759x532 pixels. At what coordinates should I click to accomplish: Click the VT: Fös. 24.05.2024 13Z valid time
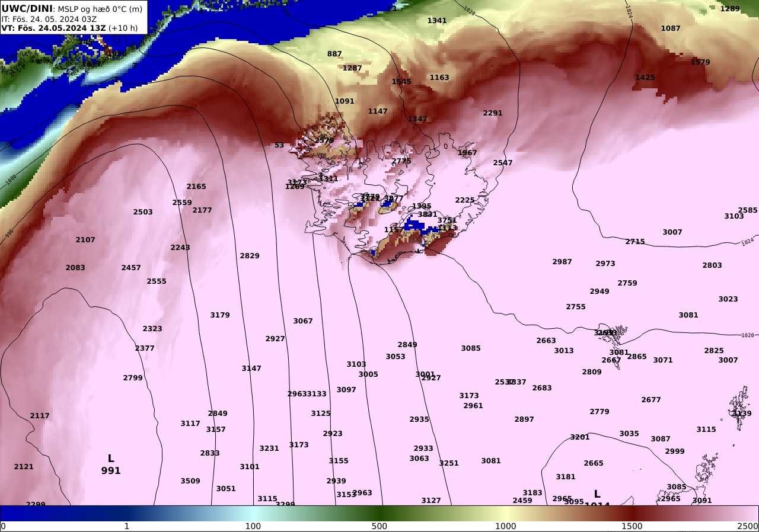point(69,28)
